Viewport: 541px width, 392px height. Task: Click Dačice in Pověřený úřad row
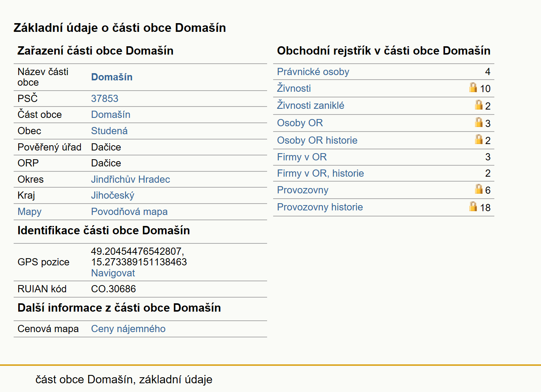[x=106, y=147]
